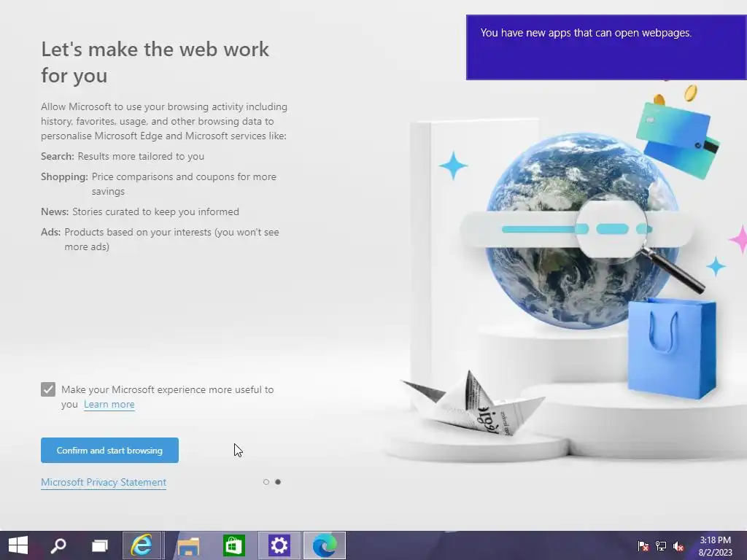Open Settings gear on taskbar
Image resolution: width=747 pixels, height=560 pixels.
pos(279,545)
